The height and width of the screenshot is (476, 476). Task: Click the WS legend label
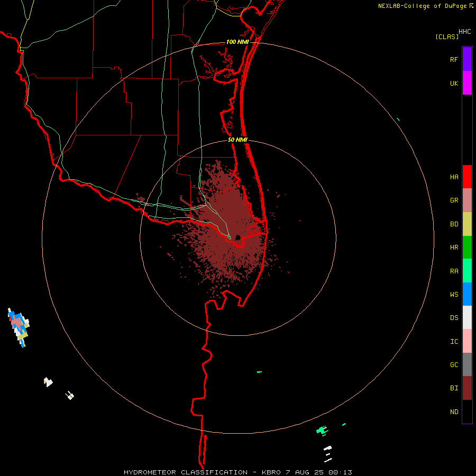point(454,295)
